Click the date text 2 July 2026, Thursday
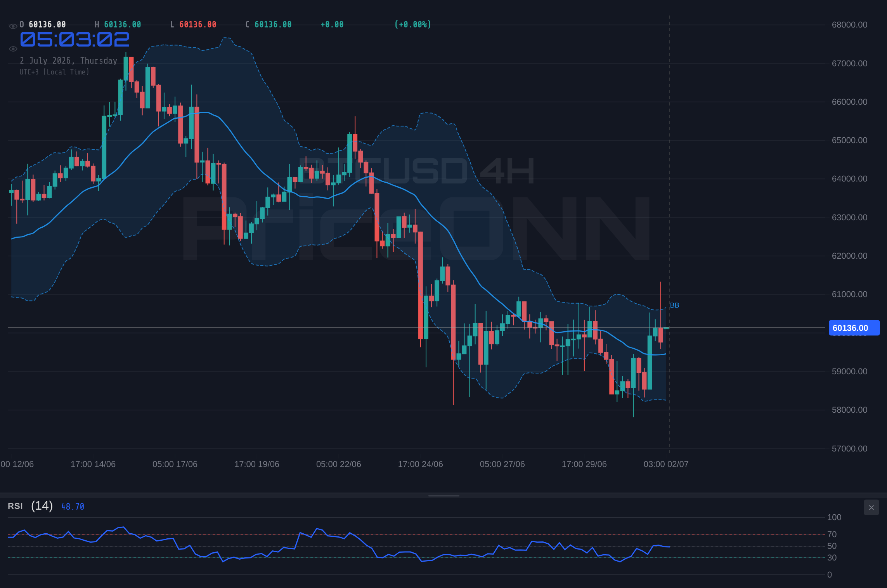Image resolution: width=887 pixels, height=588 pixels. pos(68,61)
